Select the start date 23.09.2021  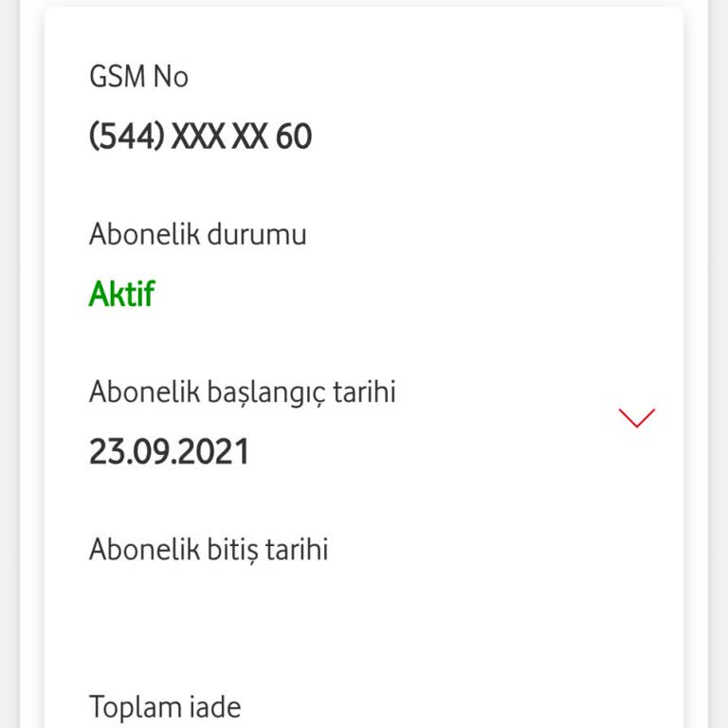point(169,451)
